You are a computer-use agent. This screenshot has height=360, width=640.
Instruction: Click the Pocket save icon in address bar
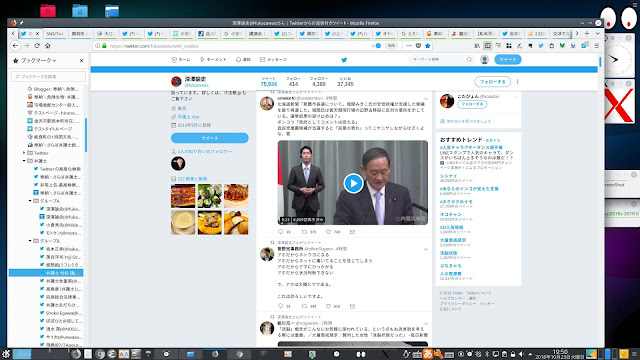(x=418, y=46)
